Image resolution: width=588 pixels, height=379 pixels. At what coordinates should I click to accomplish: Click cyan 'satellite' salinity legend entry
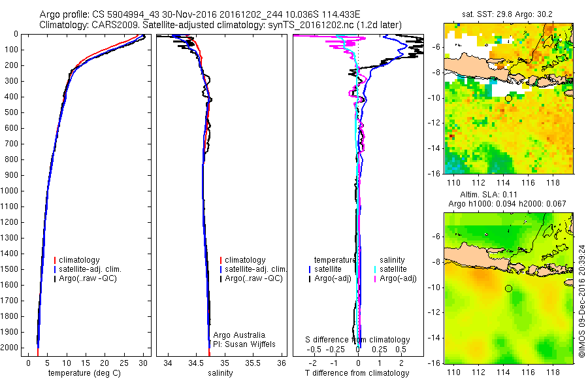[391, 269]
